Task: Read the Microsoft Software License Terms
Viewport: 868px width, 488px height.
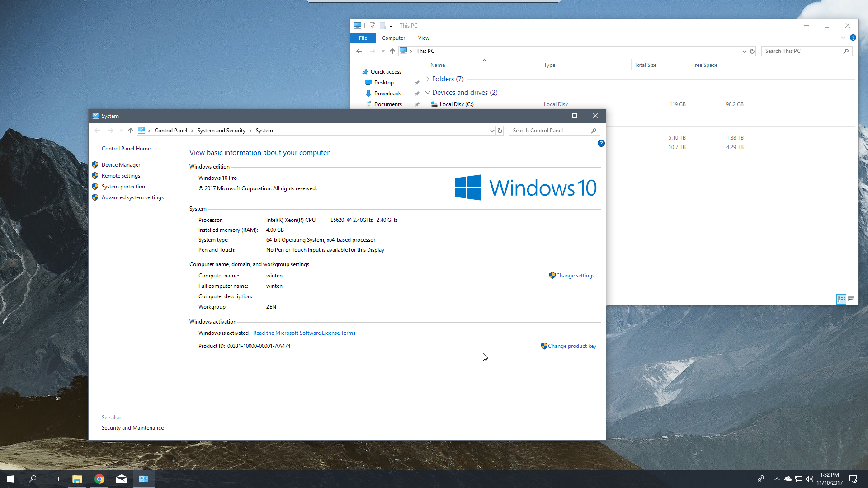Action: [x=304, y=333]
